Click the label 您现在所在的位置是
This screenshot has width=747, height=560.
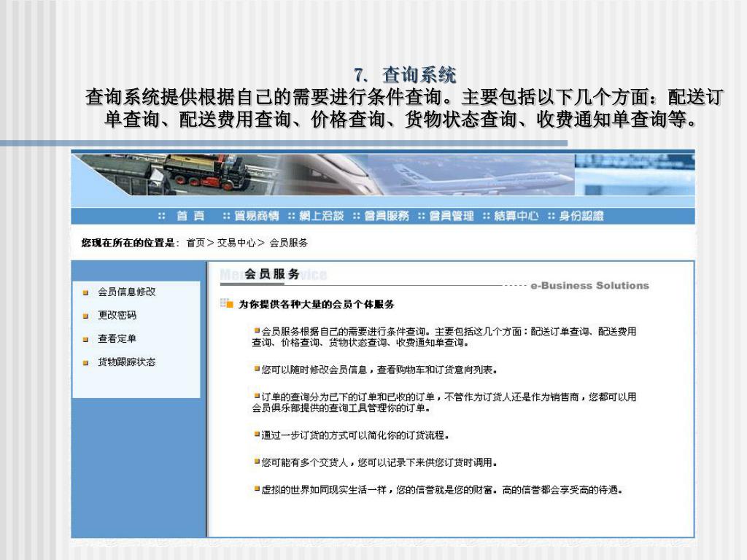click(x=128, y=243)
